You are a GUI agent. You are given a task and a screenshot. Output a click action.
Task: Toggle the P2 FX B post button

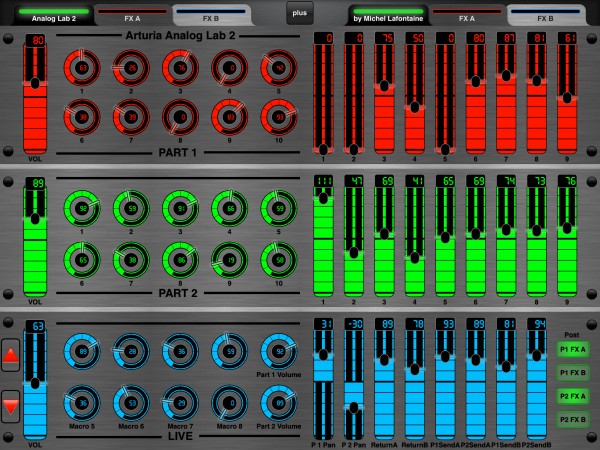[x=572, y=420]
